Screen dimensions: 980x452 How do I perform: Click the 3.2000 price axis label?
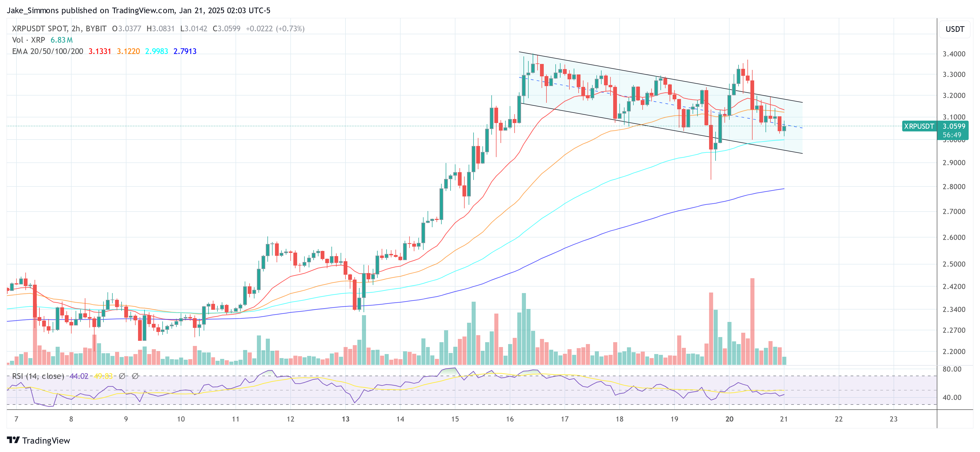click(954, 96)
